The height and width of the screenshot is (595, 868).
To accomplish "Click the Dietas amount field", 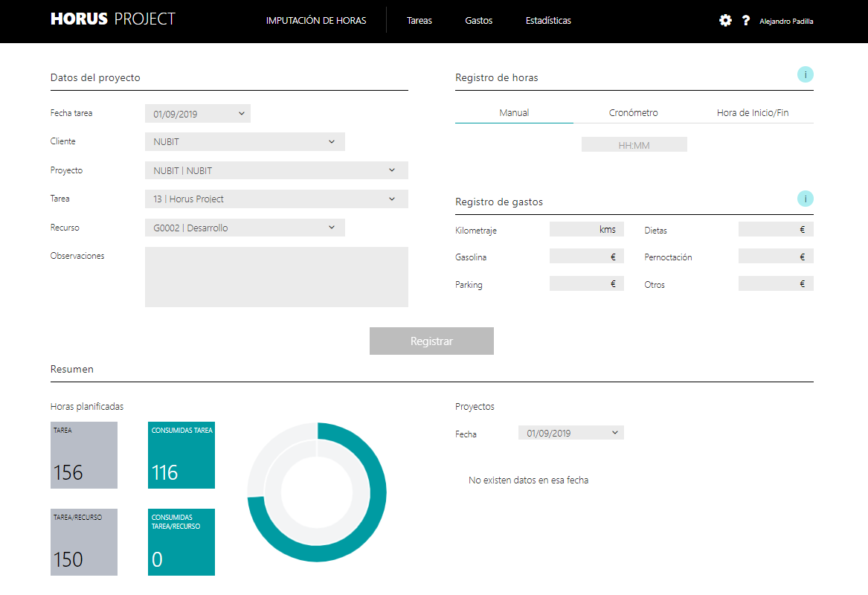I will [x=776, y=229].
